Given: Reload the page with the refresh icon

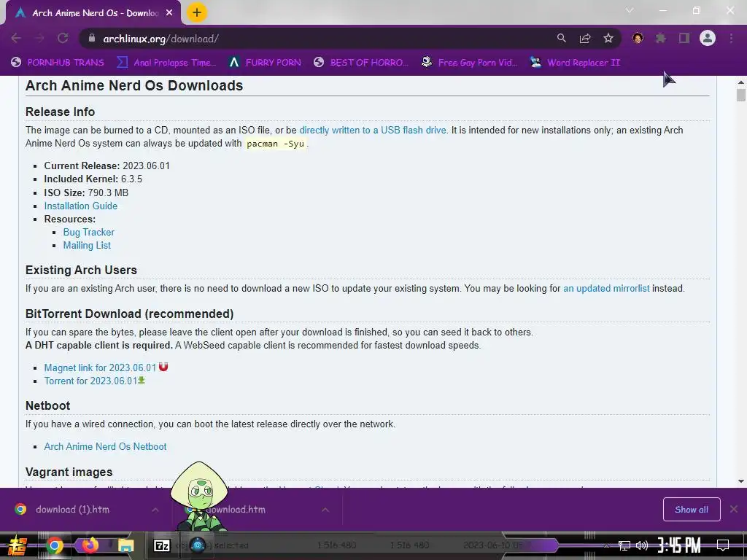Looking at the screenshot, I should click(63, 38).
